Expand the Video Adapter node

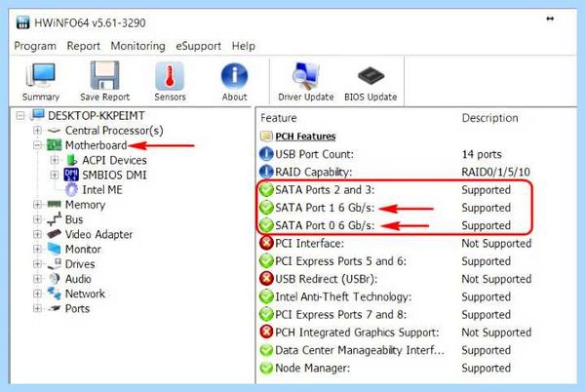pyautogui.click(x=37, y=234)
